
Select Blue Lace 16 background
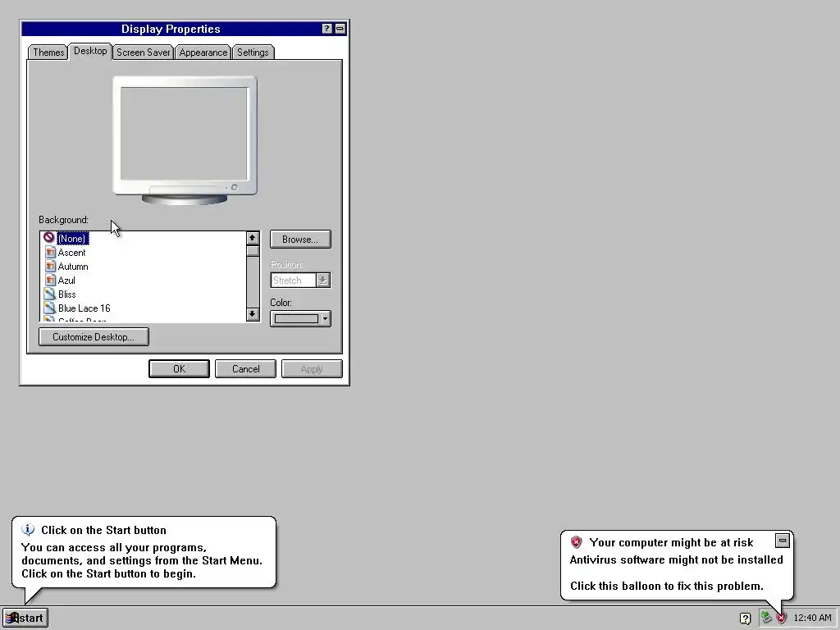click(x=84, y=308)
